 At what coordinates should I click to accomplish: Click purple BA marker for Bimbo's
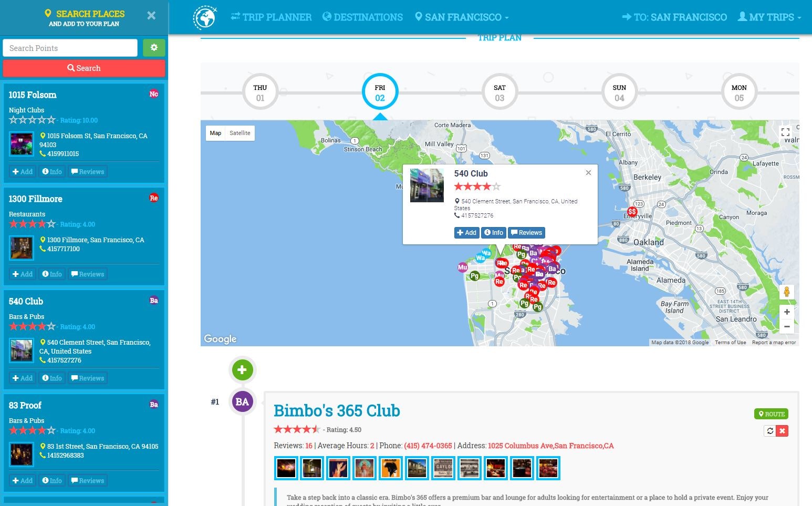point(242,402)
